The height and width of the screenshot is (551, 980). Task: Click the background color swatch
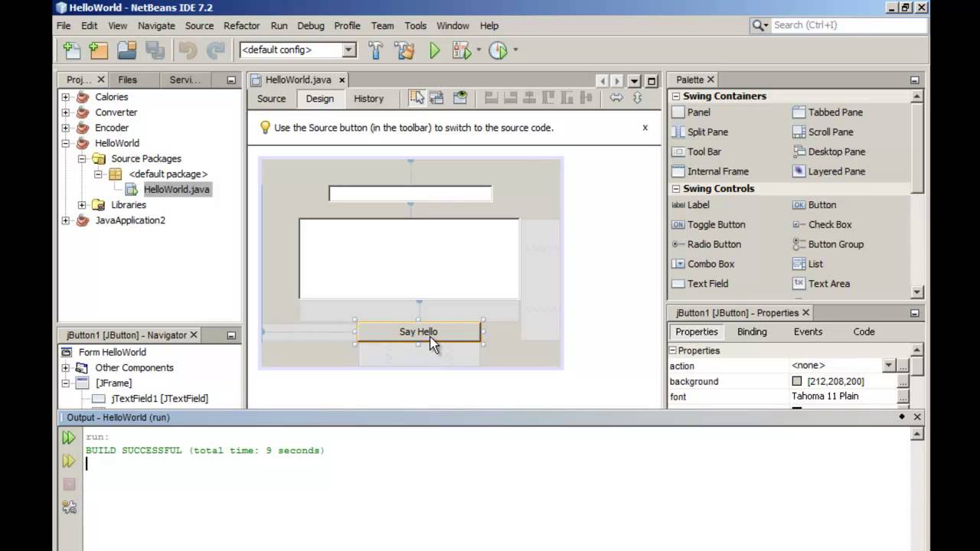pos(797,381)
